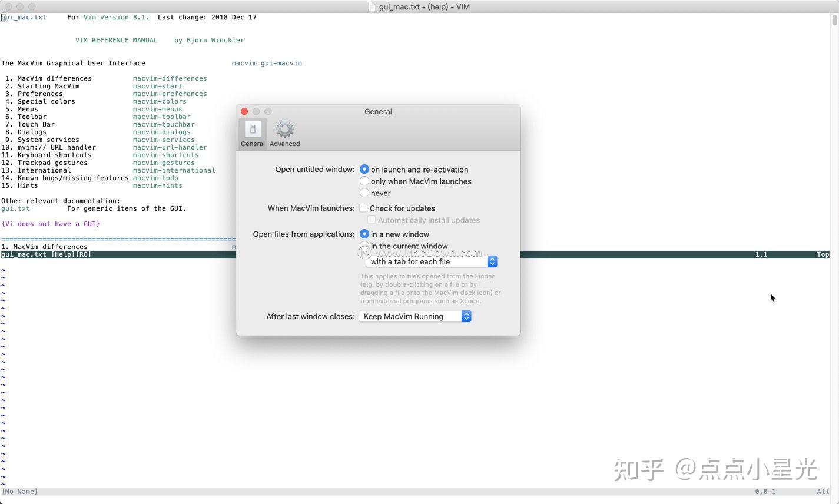Enable the 'Check for updates' checkbox
The image size is (839, 504).
[363, 208]
